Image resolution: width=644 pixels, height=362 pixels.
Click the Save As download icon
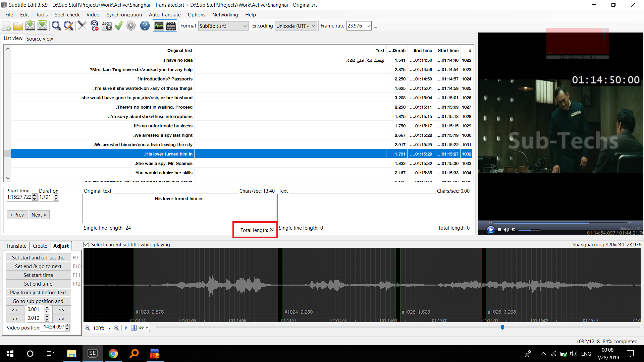(42, 26)
